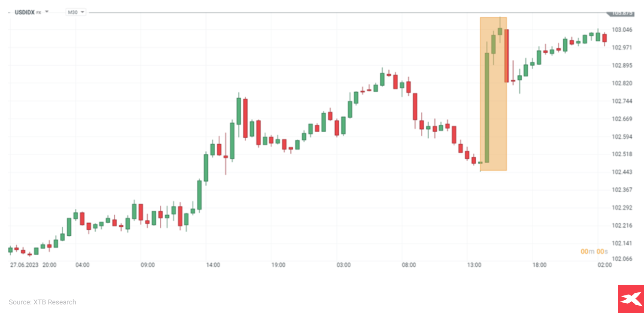Click the 103.046 price axis label

pos(622,30)
